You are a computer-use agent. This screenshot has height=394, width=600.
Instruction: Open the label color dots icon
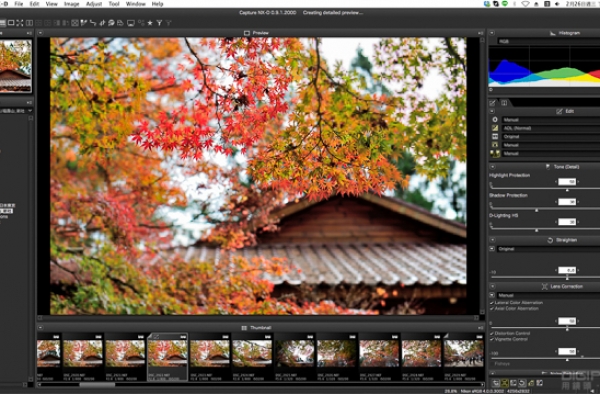pyautogui.click(x=141, y=23)
